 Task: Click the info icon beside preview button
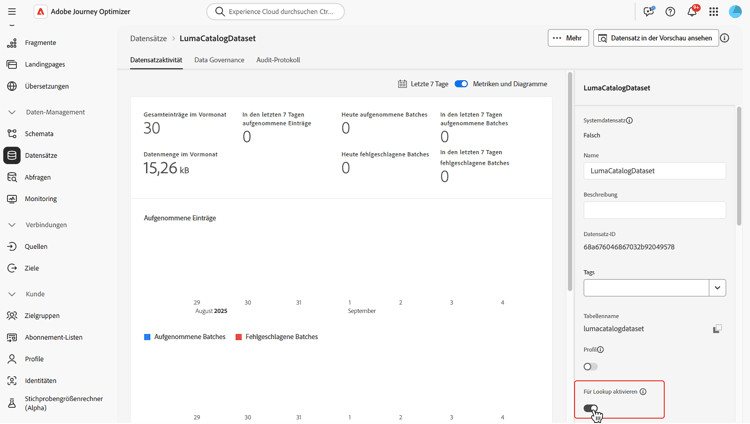point(725,38)
